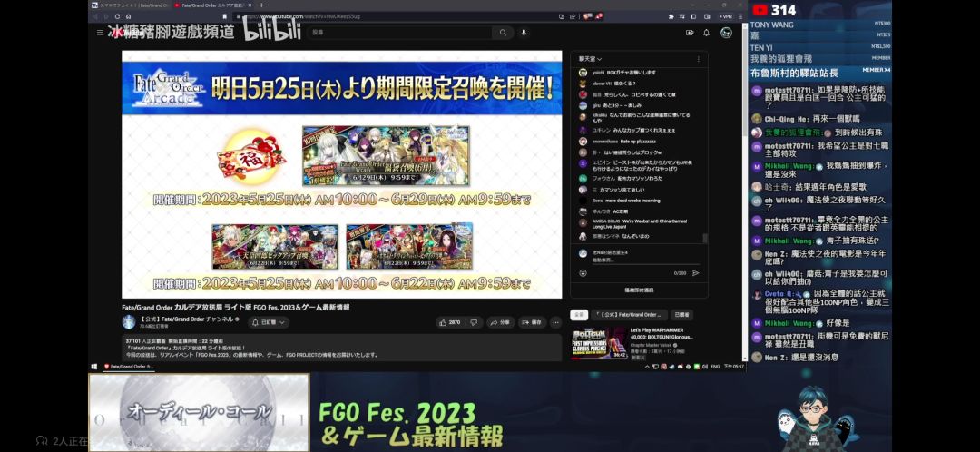Click TEN YI donation entry
This screenshot has width=980, height=452.
820,47
